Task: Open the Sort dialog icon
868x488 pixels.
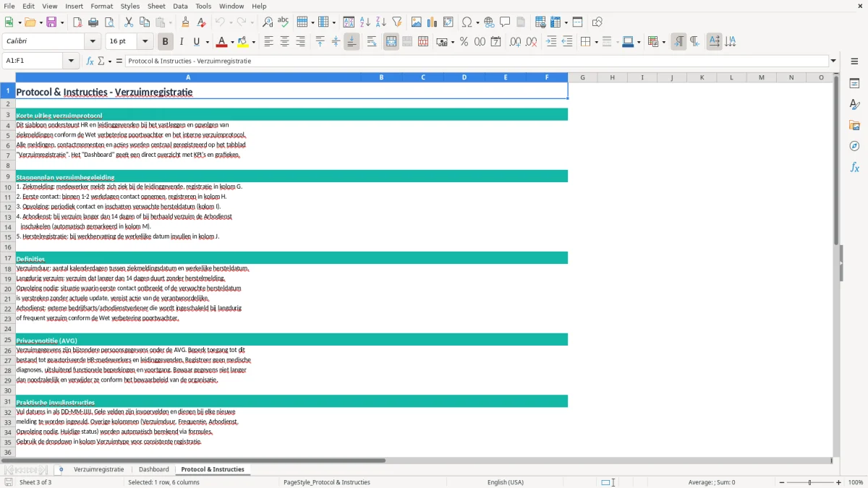Action: coord(349,22)
